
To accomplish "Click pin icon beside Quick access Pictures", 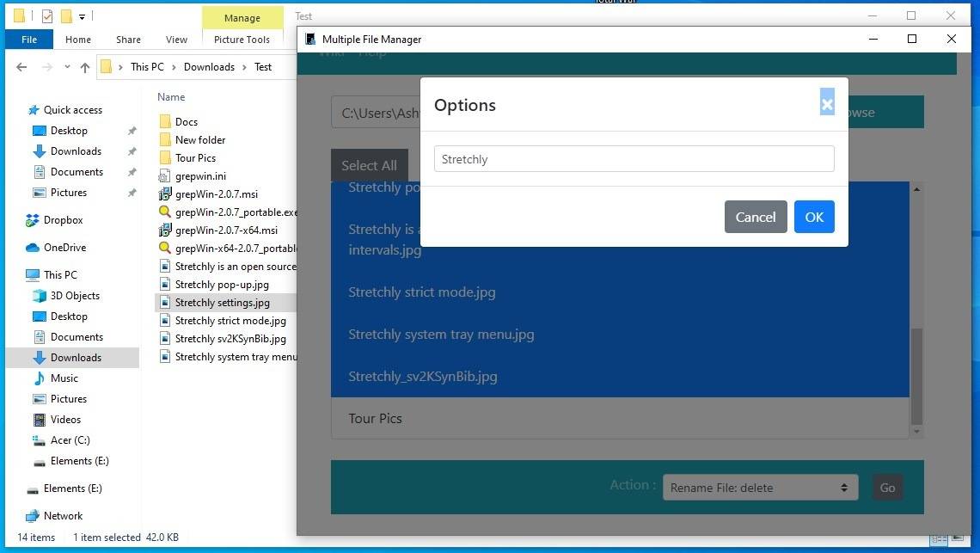I will click(132, 194).
